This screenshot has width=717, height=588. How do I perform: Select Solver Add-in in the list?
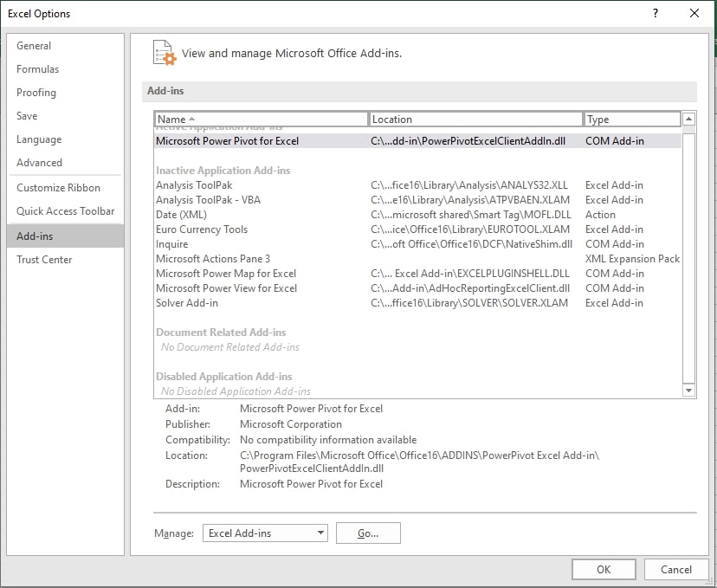[187, 303]
